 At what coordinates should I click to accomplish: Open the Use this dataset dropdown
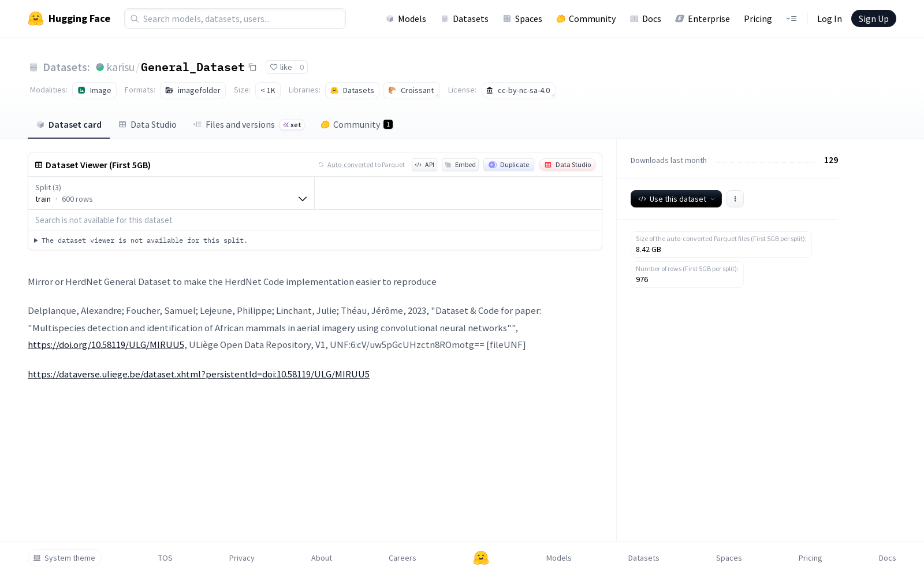click(x=676, y=199)
